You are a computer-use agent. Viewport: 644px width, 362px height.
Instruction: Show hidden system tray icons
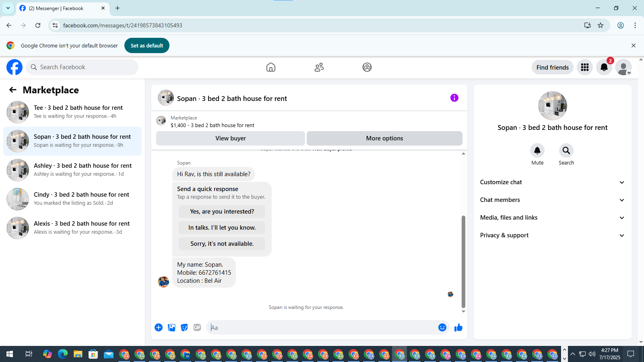573,354
